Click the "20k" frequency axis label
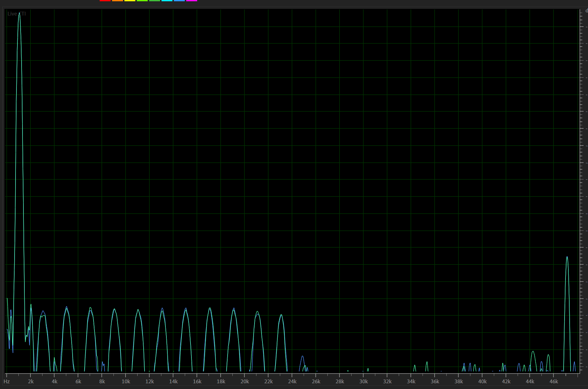 coord(245,381)
